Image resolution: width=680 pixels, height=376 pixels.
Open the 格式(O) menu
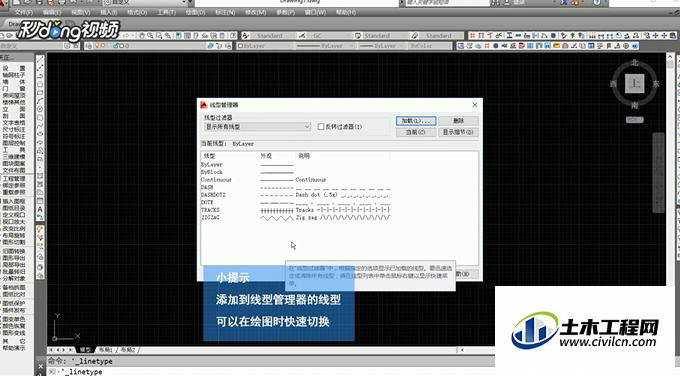click(137, 12)
